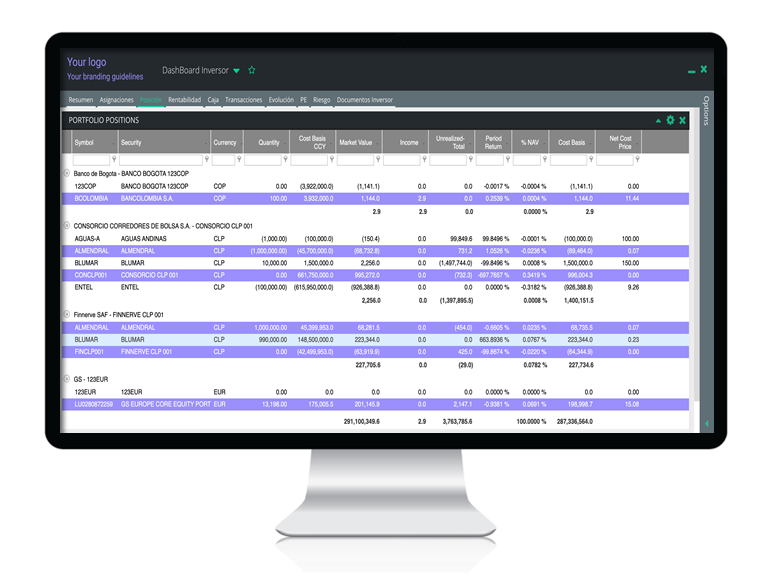Sort by the Cost Basis CCY column header

click(x=312, y=143)
